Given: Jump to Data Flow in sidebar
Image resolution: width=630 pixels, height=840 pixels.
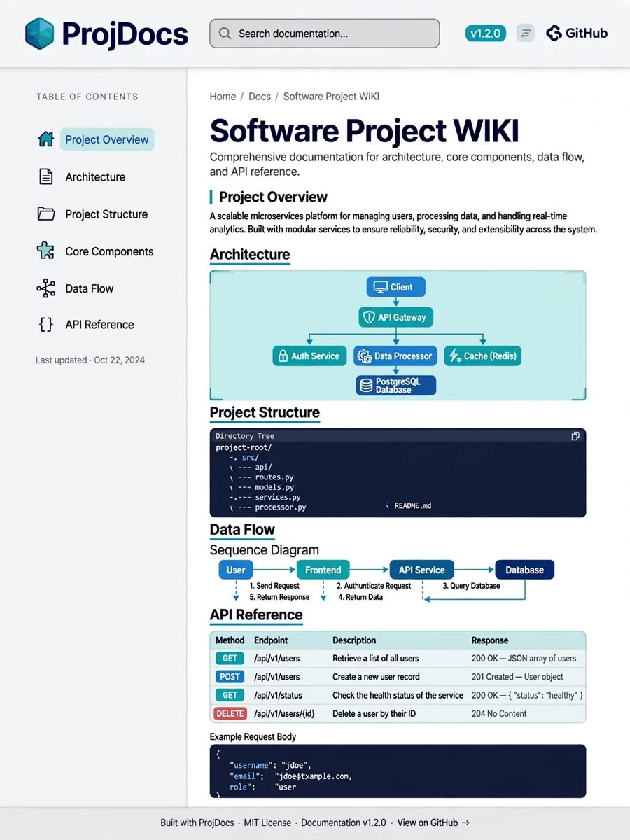Looking at the screenshot, I should tap(89, 288).
